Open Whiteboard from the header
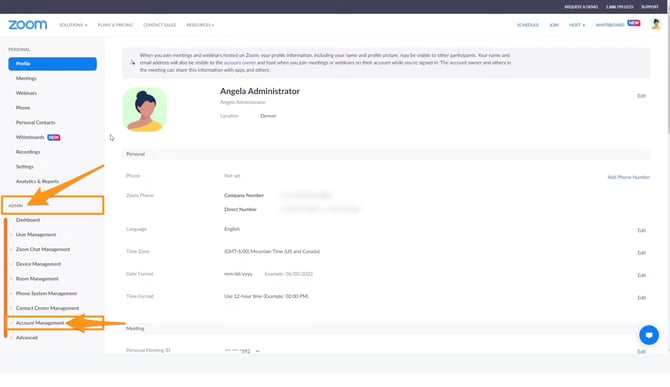Image resolution: width=670 pixels, height=387 pixels. pos(610,25)
